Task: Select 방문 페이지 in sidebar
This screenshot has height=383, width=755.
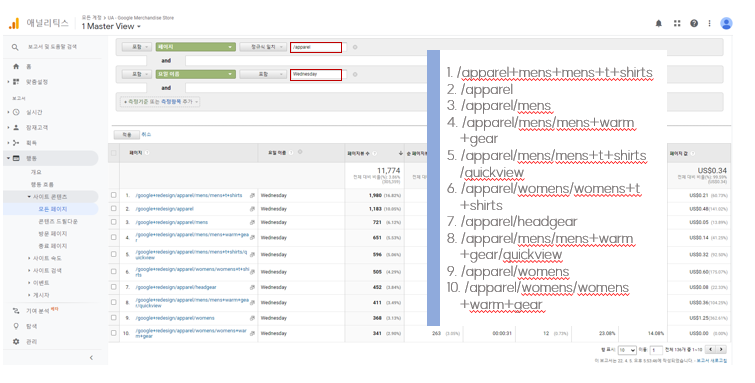Action: click(53, 234)
